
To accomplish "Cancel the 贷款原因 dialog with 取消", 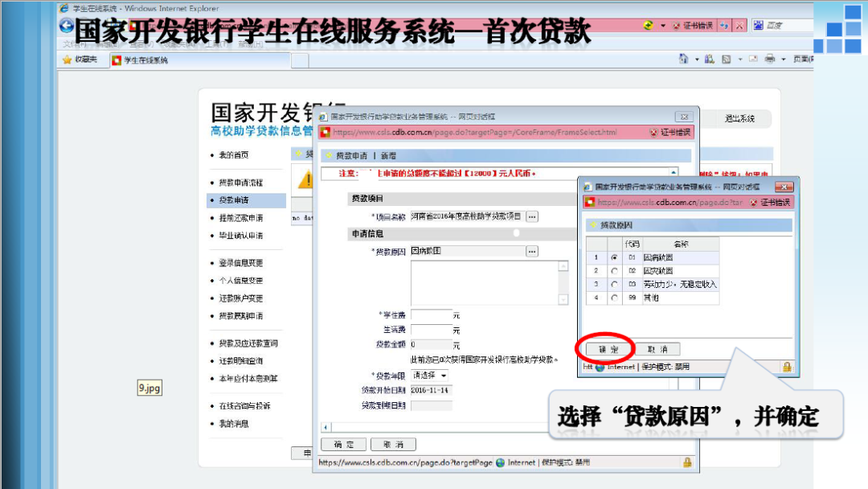I will point(657,349).
